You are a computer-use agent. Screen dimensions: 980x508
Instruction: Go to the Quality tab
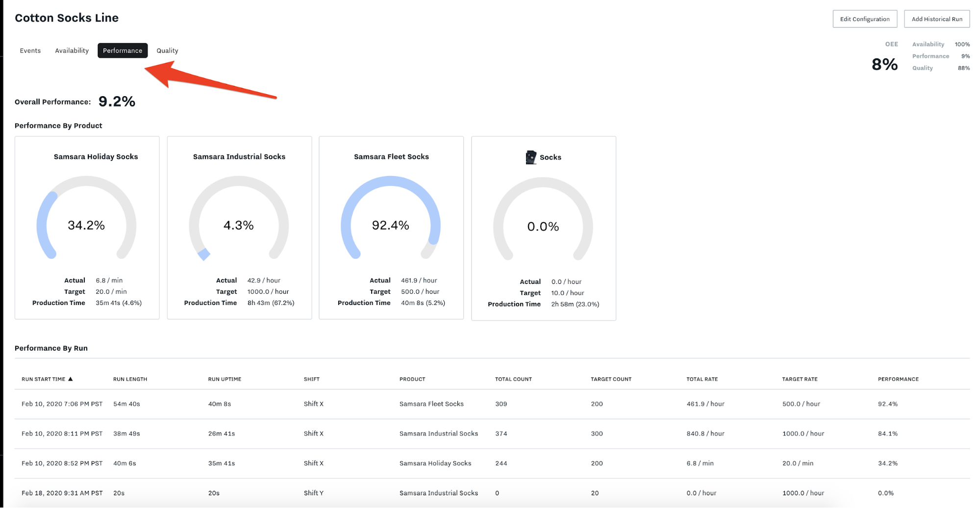coord(167,51)
